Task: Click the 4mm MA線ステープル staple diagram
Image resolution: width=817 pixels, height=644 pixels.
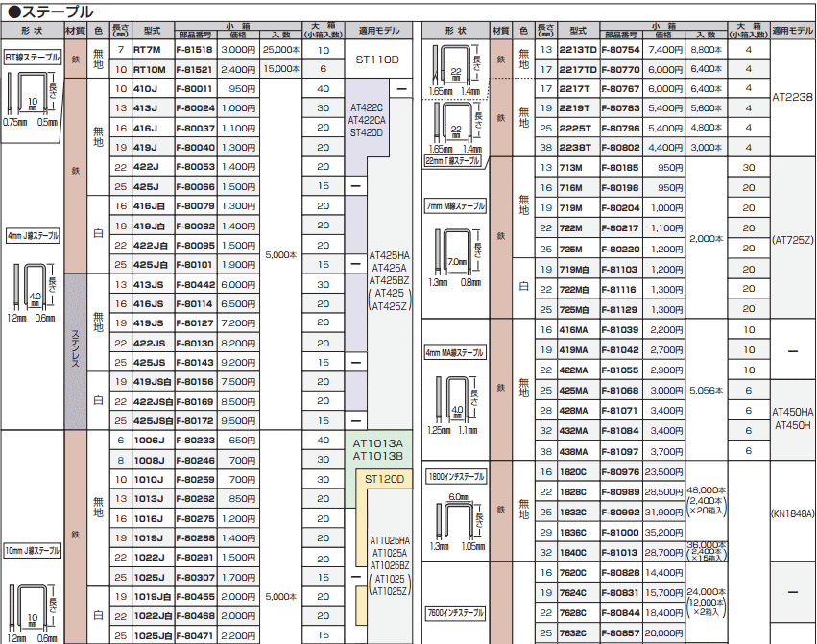Action: 457,402
